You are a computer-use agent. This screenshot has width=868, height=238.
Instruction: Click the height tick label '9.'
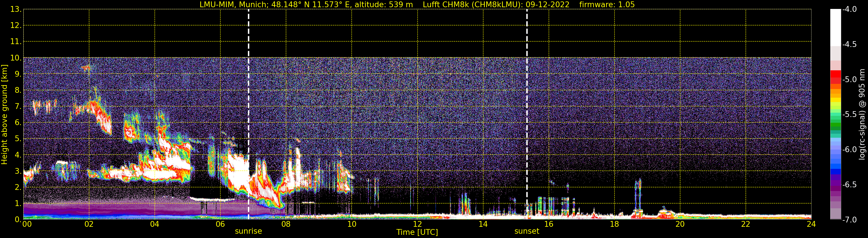18,74
